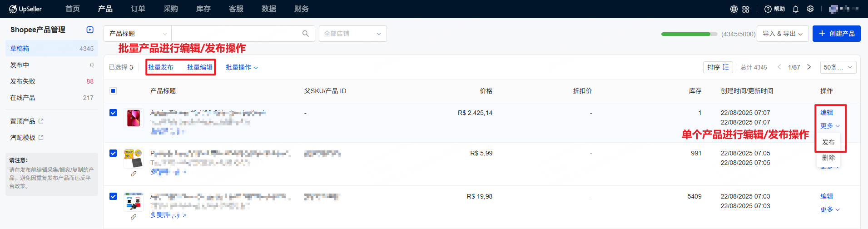Click the search magnifier icon
The height and width of the screenshot is (229, 868).
[306, 34]
